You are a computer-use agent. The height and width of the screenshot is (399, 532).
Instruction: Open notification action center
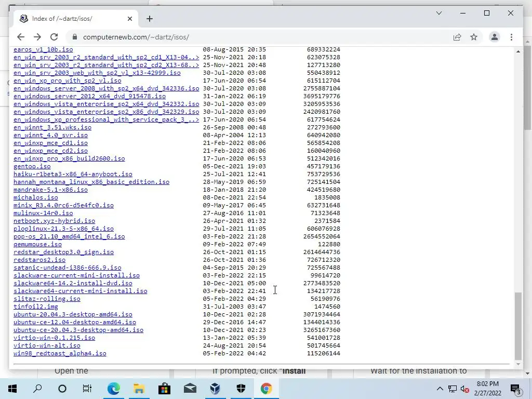(515, 389)
